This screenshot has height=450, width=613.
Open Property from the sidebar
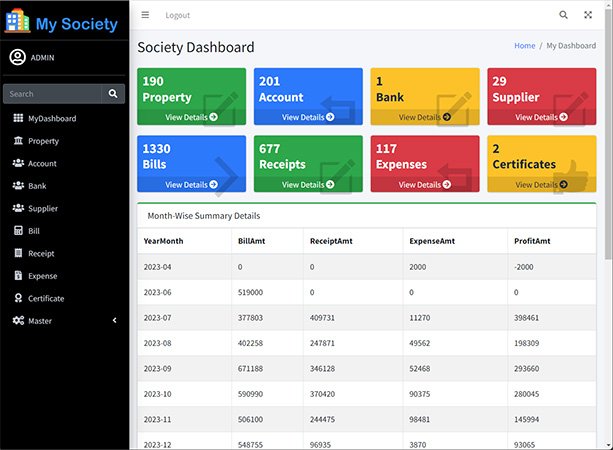pos(43,141)
